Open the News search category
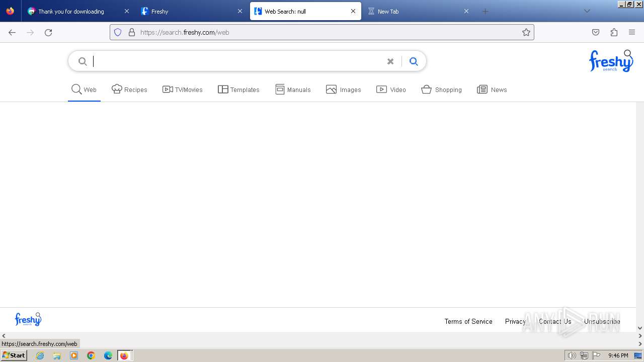 (x=492, y=89)
